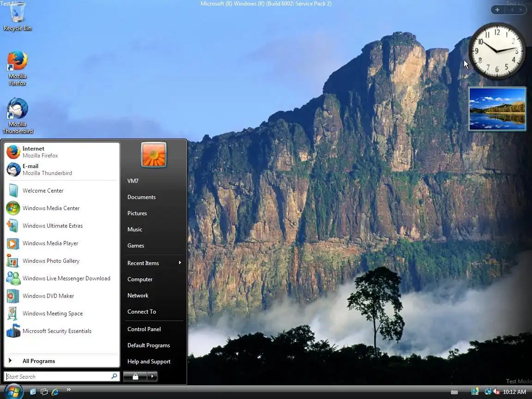Viewport: 532px width, 399px height.
Task: Click Windows Ultimate Extras icon
Action: pyautogui.click(x=12, y=226)
